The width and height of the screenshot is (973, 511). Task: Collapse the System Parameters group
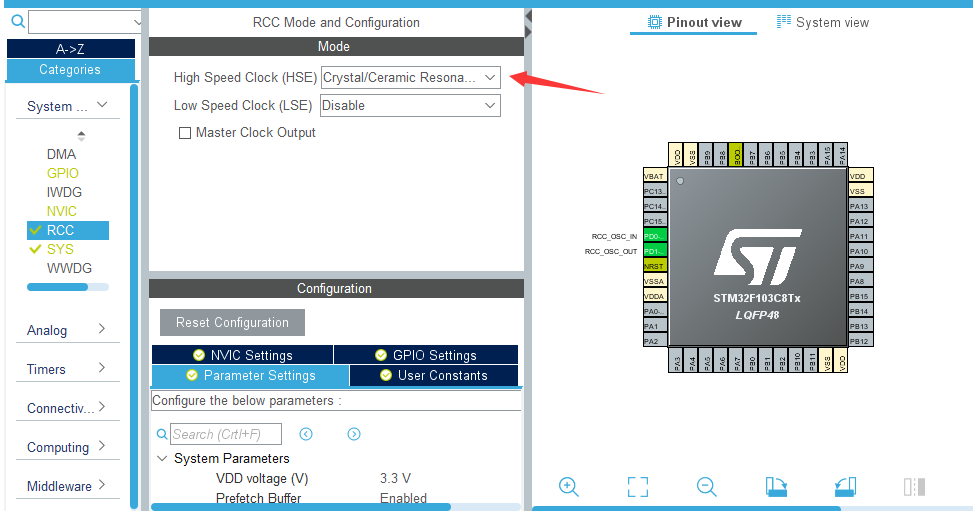tap(162, 458)
